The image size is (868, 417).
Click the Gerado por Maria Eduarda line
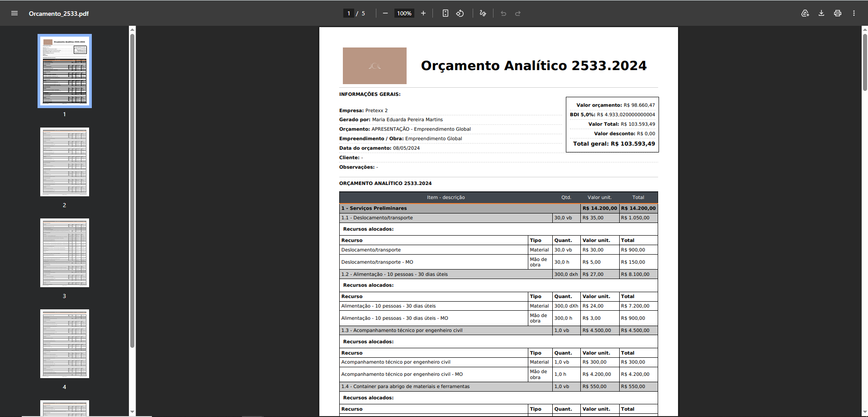click(x=391, y=119)
